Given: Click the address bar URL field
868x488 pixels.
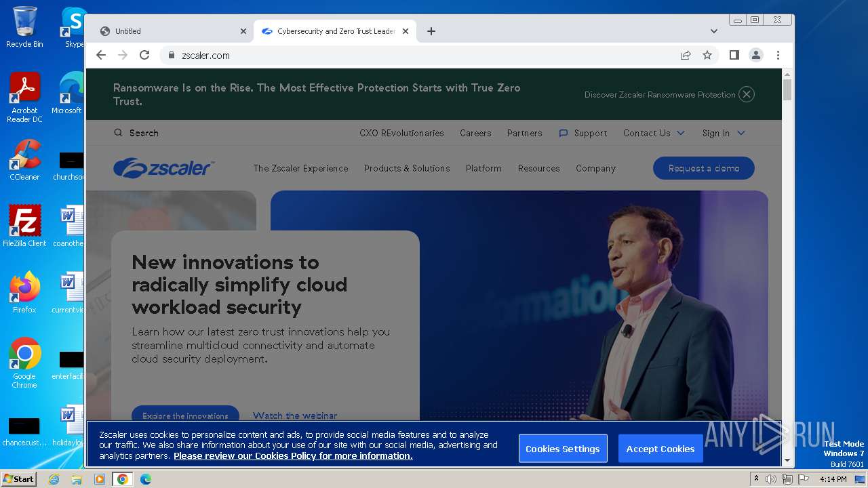Looking at the screenshot, I should (x=420, y=55).
